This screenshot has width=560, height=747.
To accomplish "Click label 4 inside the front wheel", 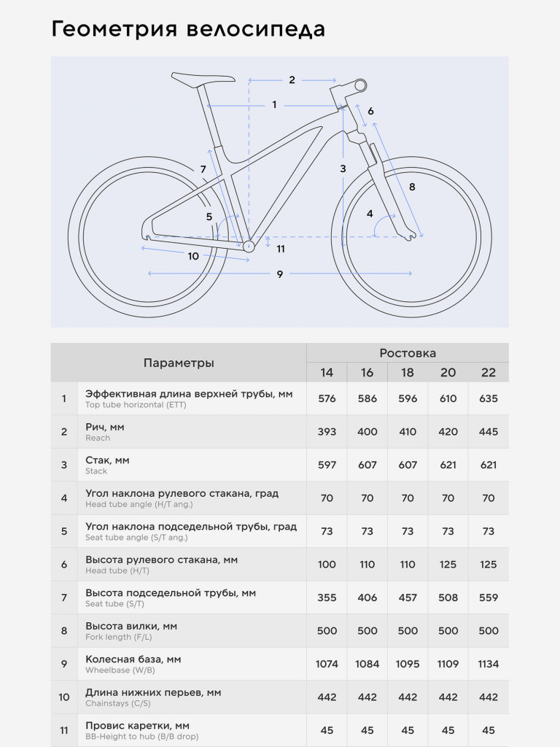I will 370,214.
